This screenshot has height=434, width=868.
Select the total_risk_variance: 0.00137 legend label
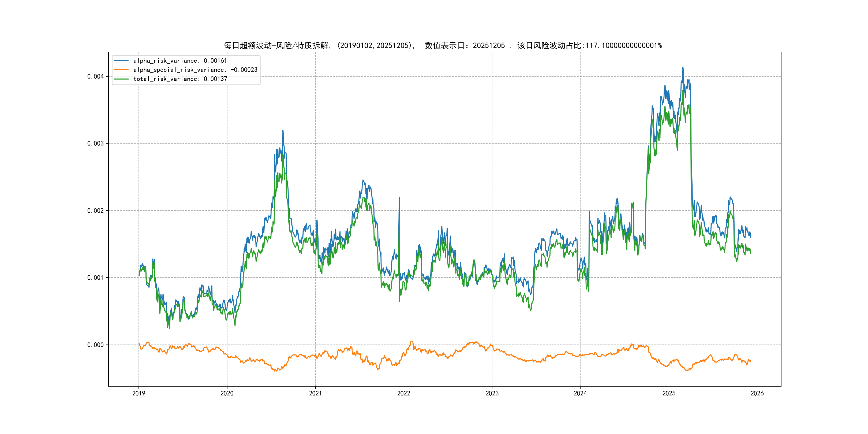pos(180,79)
